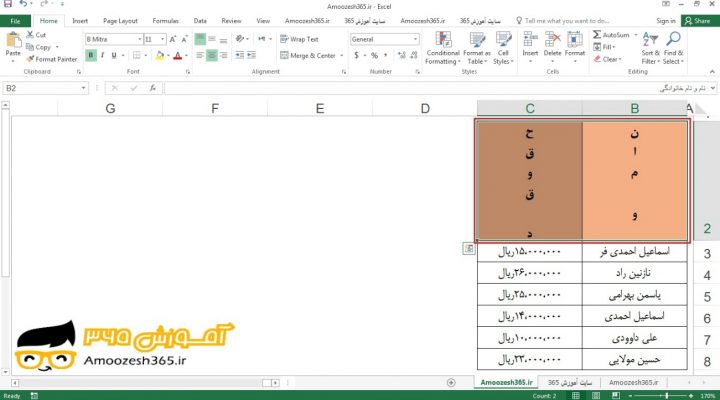
Task: Expand the formula bar
Action: coord(713,88)
